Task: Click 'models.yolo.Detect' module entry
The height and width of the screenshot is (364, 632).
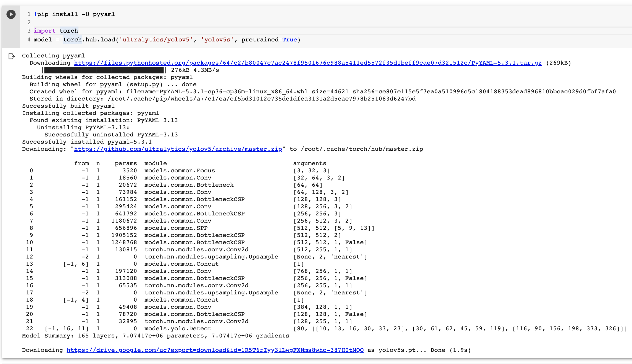Action: tap(178, 329)
